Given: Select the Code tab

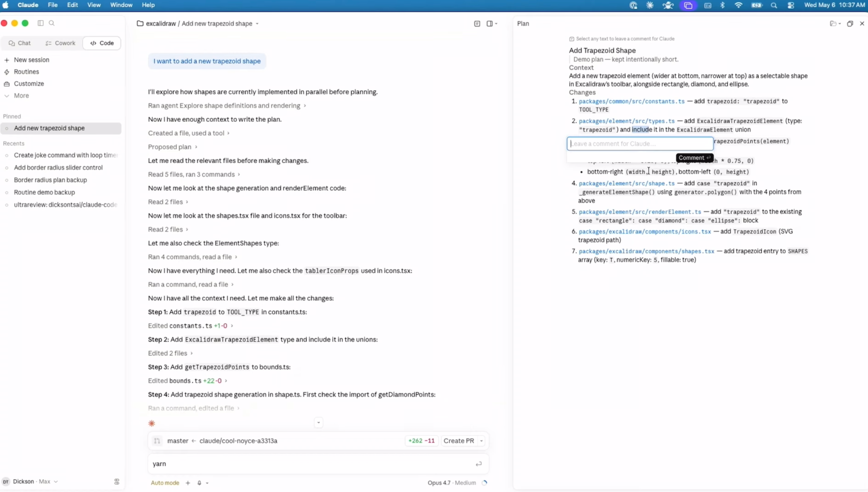Looking at the screenshot, I should (x=102, y=43).
